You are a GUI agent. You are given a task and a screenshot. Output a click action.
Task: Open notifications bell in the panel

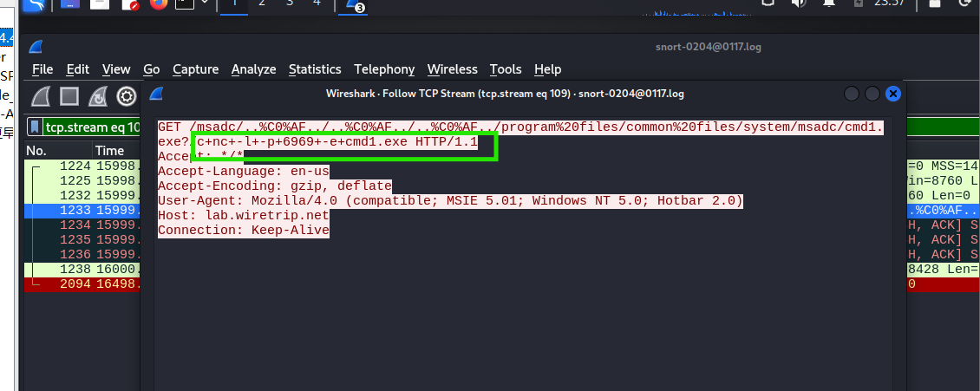pyautogui.click(x=829, y=3)
